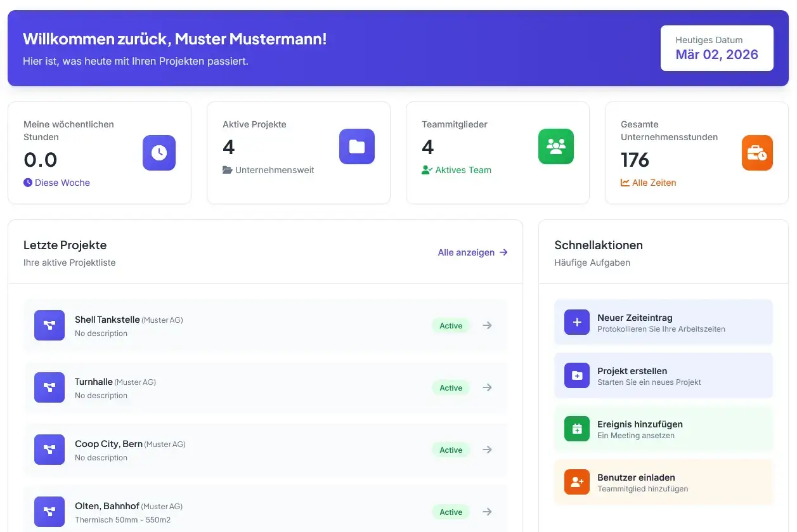The image size is (797, 532).
Task: Click Active badge on Coop City, Bern
Action: click(451, 450)
